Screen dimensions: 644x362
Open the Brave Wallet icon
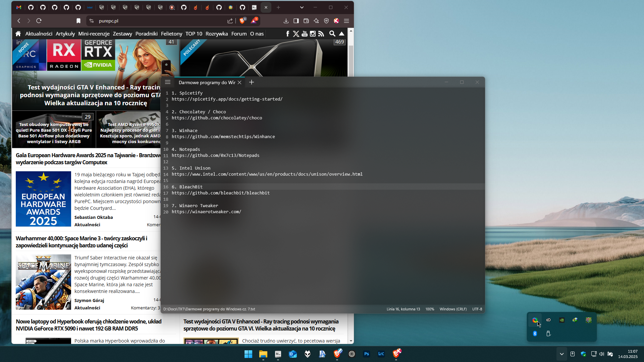pos(306,21)
